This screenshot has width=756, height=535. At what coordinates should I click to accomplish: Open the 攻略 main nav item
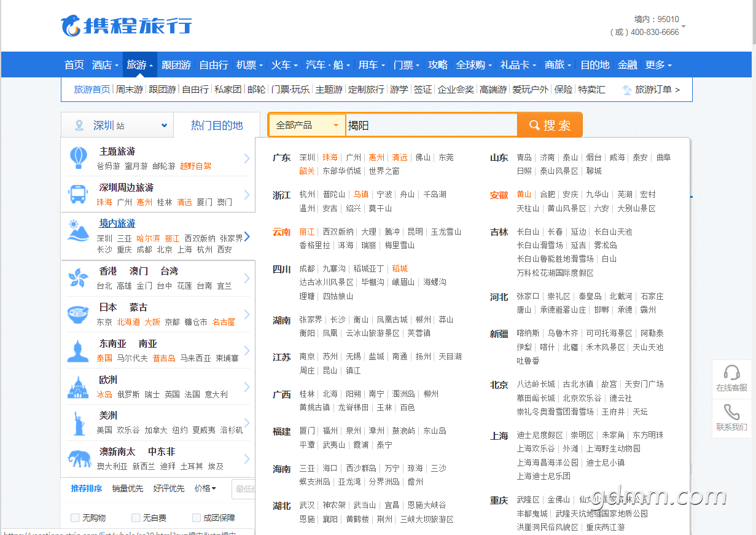[x=438, y=64]
